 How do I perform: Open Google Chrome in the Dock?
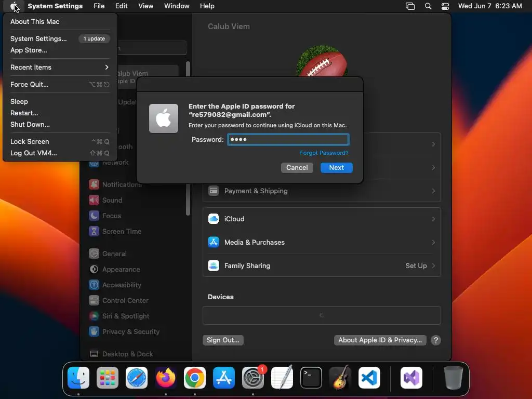pos(195,378)
